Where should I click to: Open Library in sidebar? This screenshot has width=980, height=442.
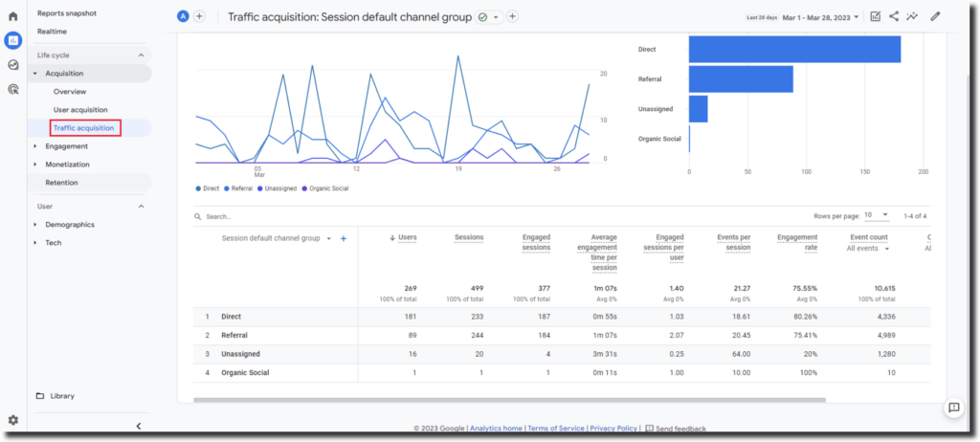tap(62, 396)
